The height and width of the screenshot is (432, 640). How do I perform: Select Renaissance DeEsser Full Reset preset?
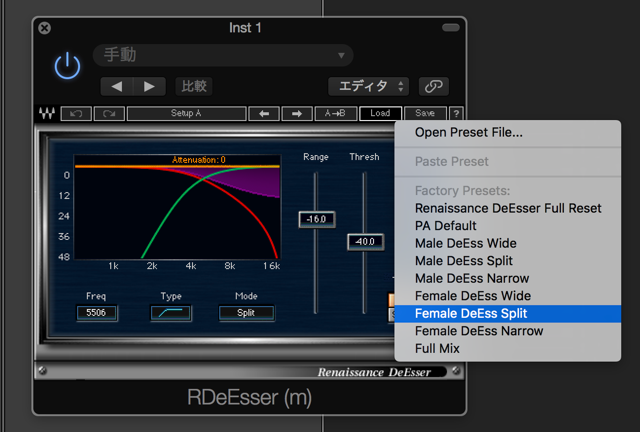point(508,208)
